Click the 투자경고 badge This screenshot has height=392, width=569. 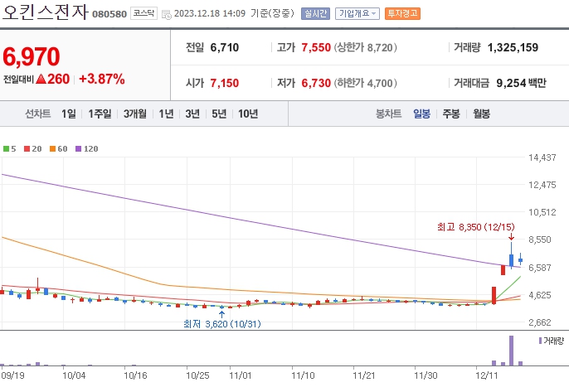coord(402,13)
